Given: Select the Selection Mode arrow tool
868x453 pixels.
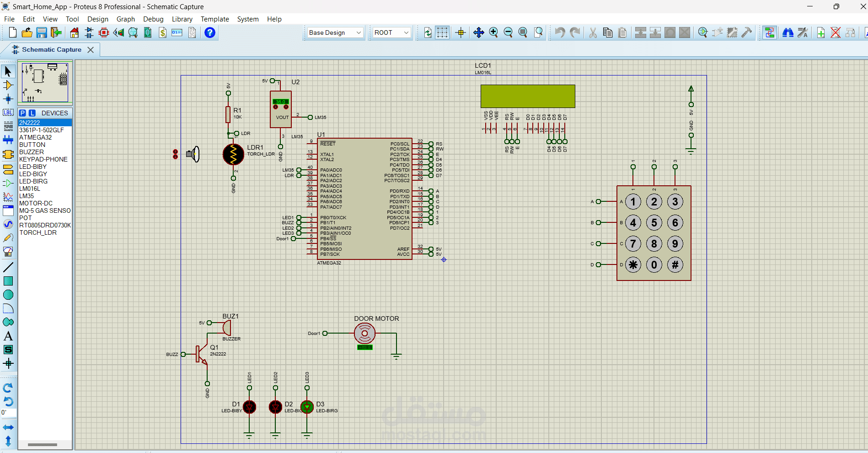Looking at the screenshot, I should click(8, 71).
